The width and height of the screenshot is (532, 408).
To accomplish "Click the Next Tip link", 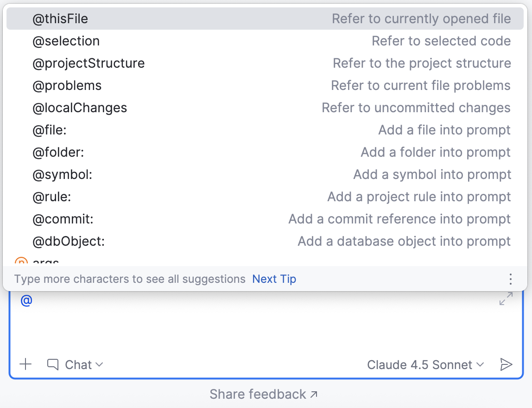I will pos(274,279).
